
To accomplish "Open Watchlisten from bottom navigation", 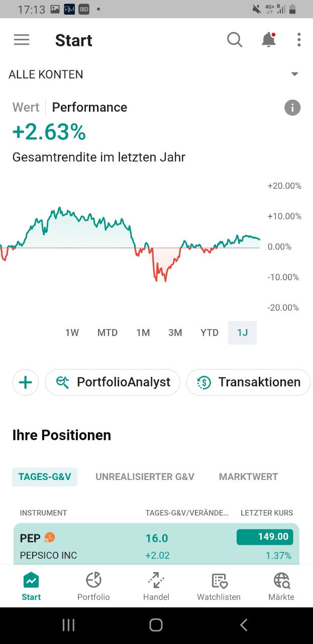I will pos(219,587).
